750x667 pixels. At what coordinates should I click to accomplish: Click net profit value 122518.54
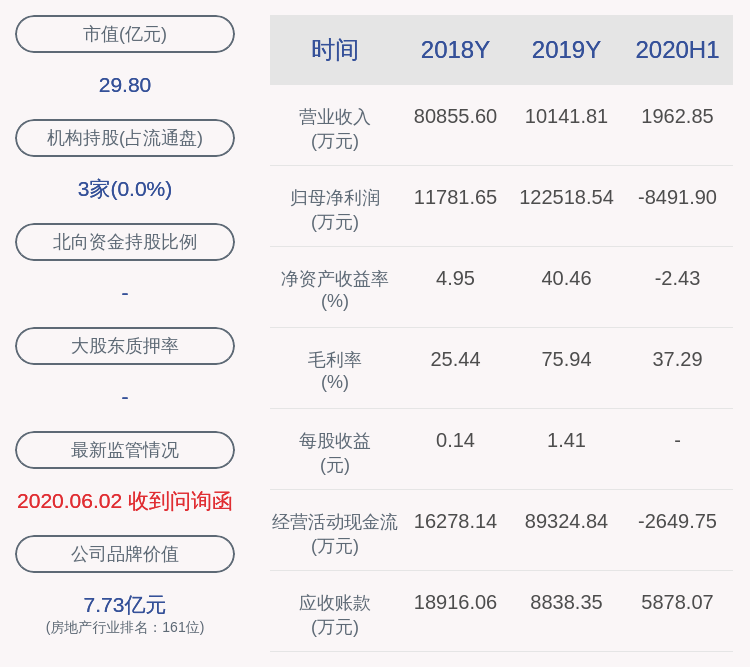tap(566, 197)
